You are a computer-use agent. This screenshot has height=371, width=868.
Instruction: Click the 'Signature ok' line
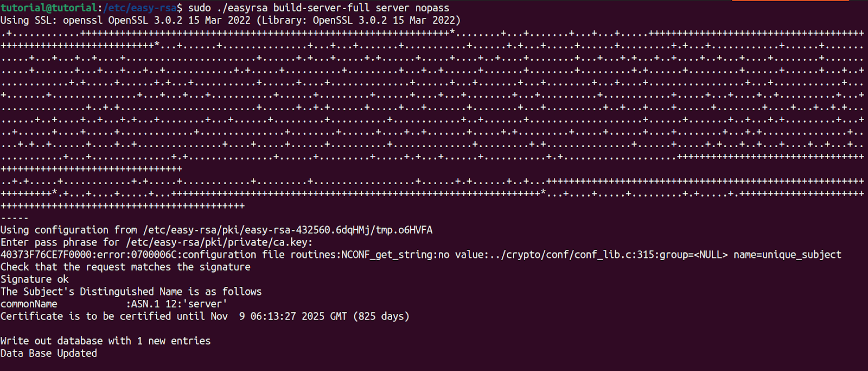[35, 279]
